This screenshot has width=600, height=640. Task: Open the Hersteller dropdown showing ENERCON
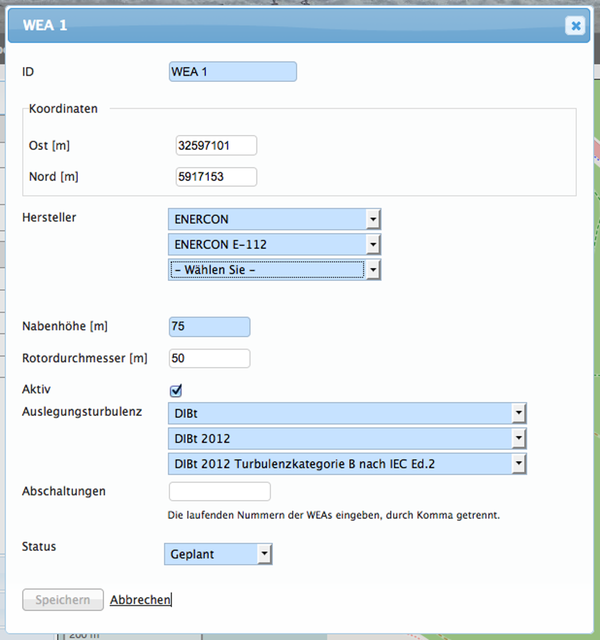275,218
